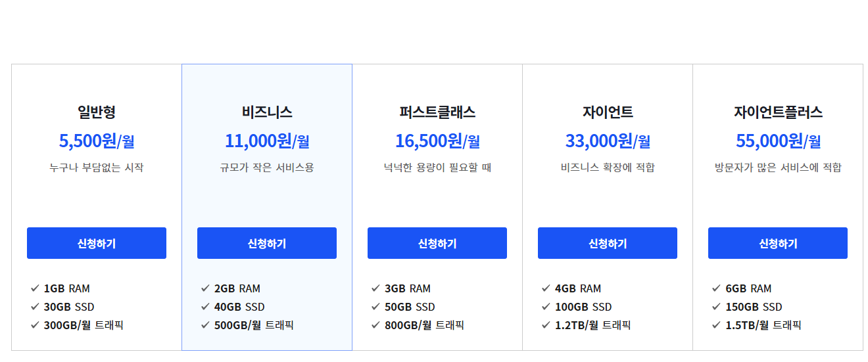Click checkmark icon beside 4GB RAM
Viewport: 868px width, 362px height.
point(546,288)
